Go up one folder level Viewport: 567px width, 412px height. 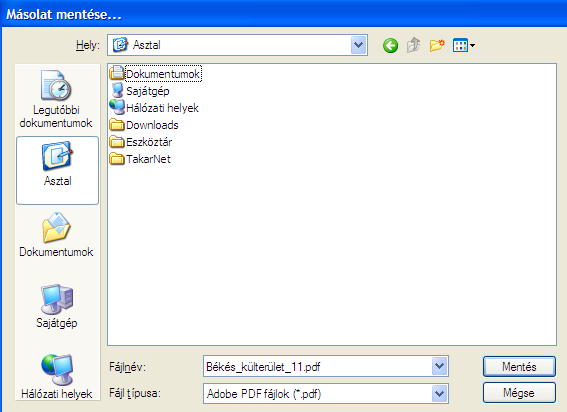[x=414, y=46]
